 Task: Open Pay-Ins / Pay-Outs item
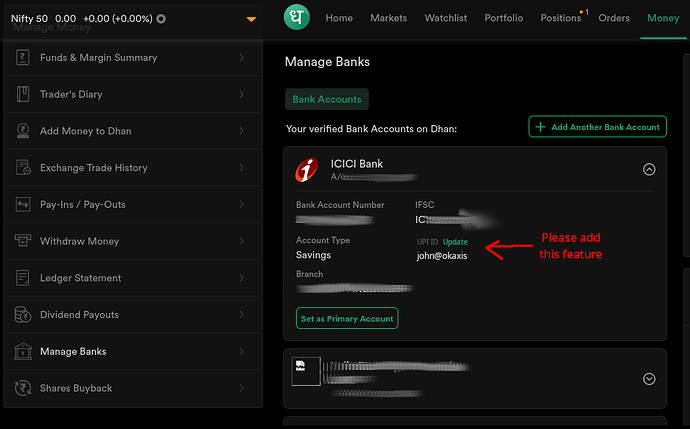pos(133,204)
